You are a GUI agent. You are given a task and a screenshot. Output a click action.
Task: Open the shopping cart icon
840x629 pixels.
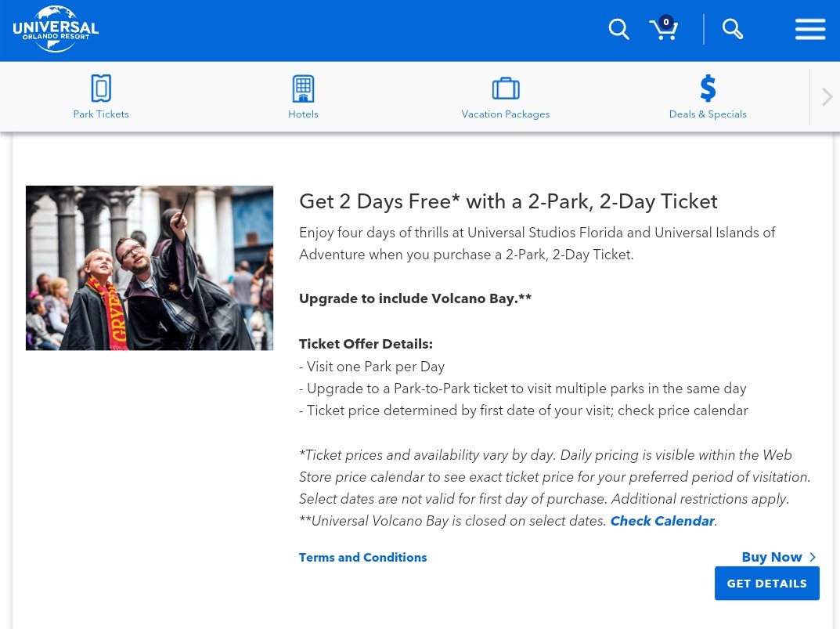click(662, 31)
